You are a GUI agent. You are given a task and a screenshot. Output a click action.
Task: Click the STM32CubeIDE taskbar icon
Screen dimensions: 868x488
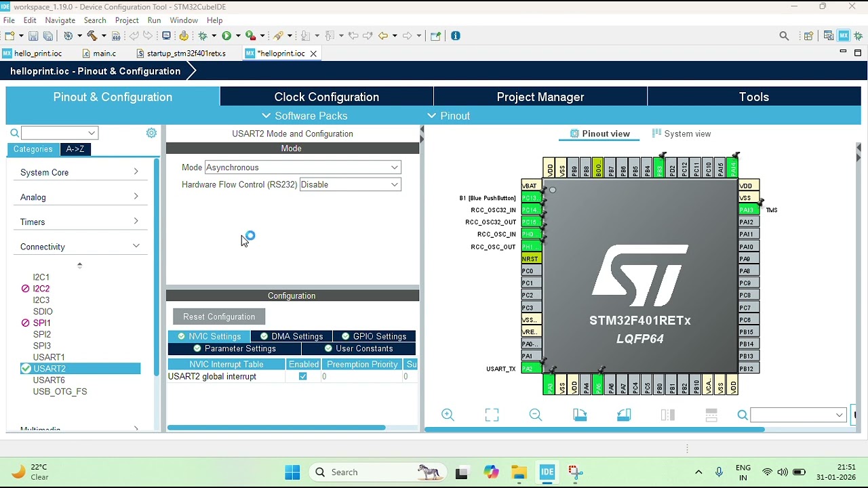tap(547, 472)
